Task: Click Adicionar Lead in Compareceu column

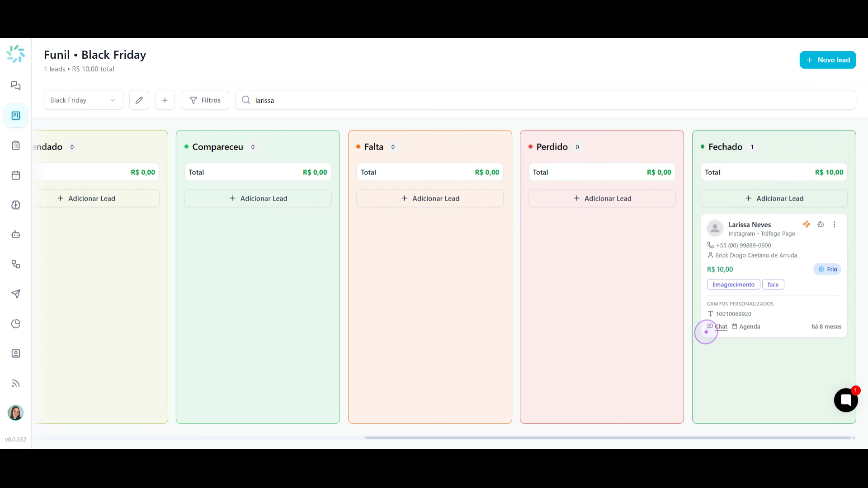Action: pyautogui.click(x=258, y=198)
